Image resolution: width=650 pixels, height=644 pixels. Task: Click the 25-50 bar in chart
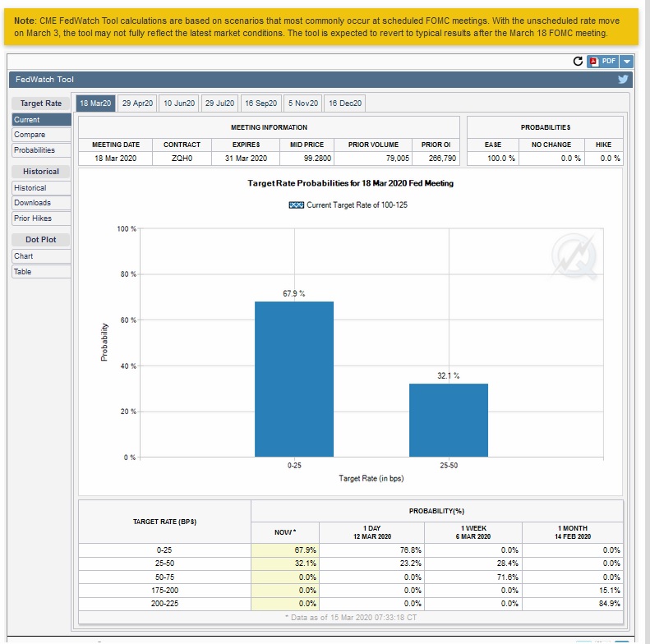(449, 421)
